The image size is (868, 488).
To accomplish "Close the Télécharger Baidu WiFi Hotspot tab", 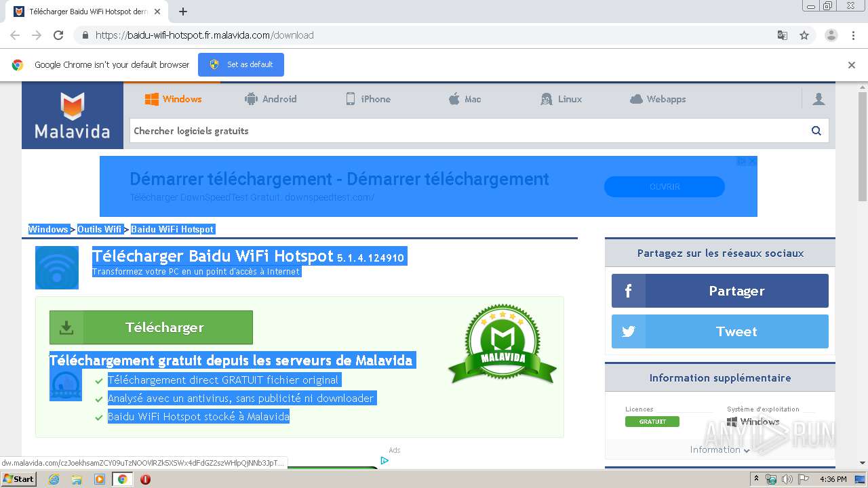I will point(157,12).
